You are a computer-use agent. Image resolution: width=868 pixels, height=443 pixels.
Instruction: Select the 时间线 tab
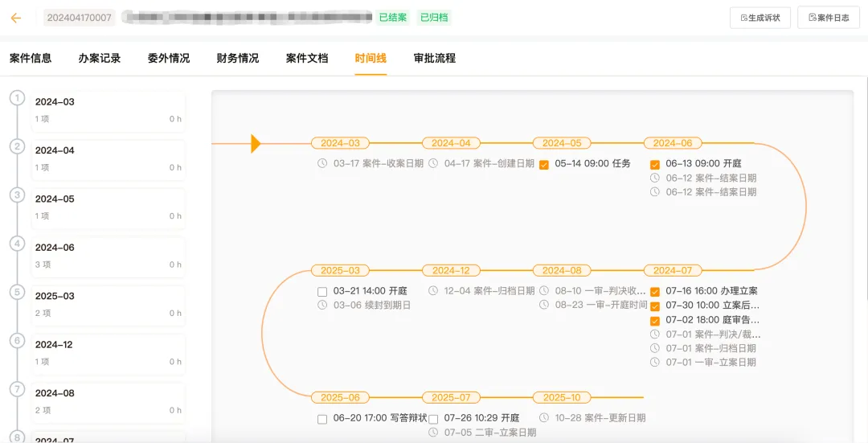(371, 58)
